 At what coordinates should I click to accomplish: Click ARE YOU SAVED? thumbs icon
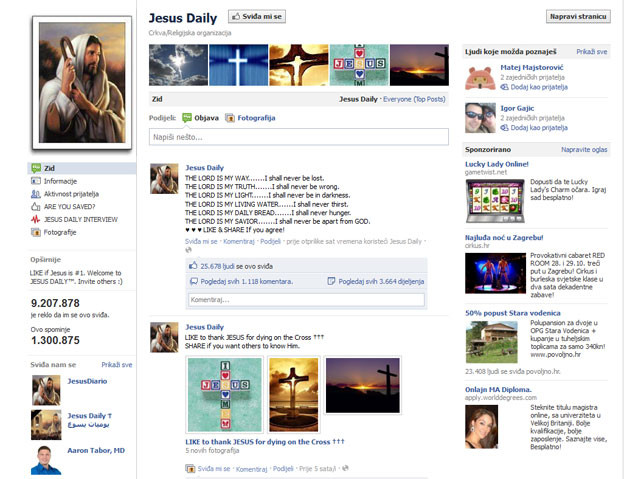(x=36, y=206)
